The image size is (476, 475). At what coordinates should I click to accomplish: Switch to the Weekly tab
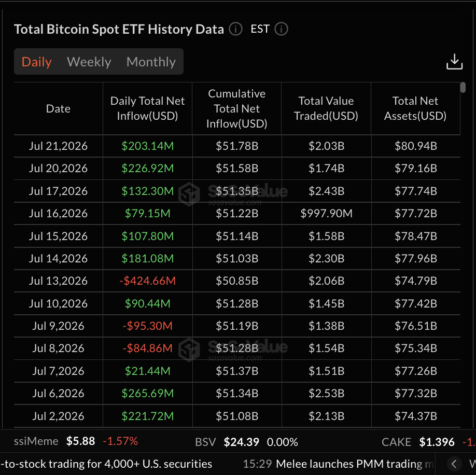tap(89, 62)
